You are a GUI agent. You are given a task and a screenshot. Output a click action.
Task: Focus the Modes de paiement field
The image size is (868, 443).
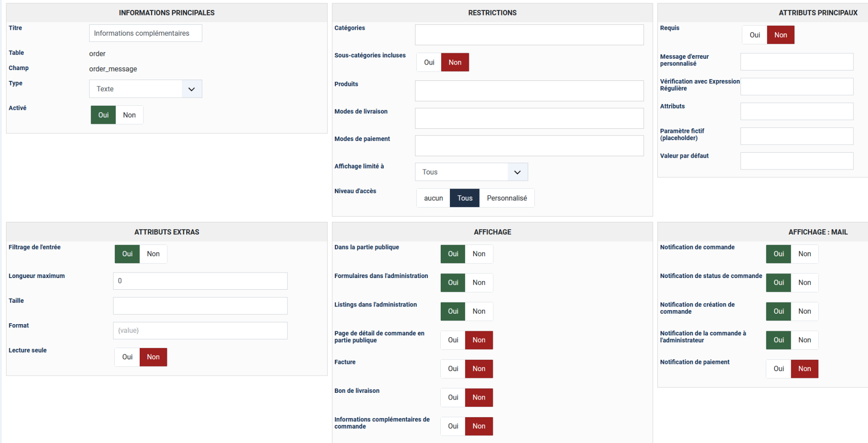(529, 146)
